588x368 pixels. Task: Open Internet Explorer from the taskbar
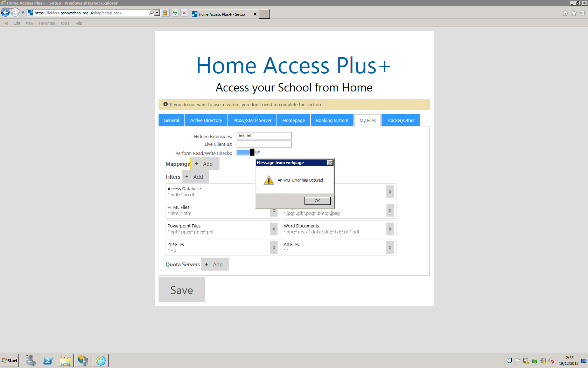(x=100, y=360)
